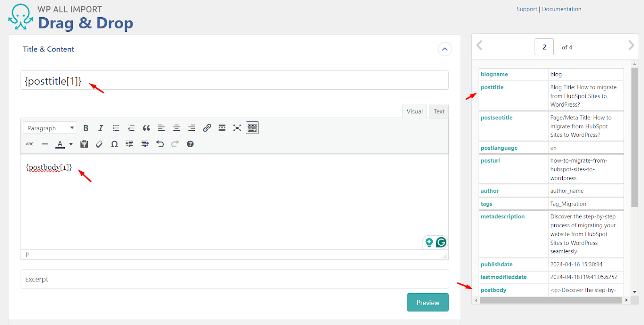This screenshot has height=325, width=644.
Task: Toggle the editor's second toolbar row
Action: [x=252, y=128]
